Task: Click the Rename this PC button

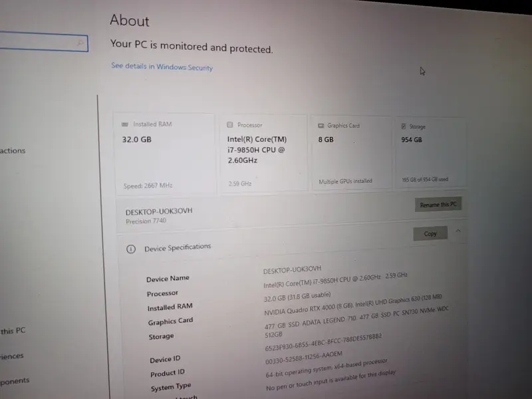Action: click(438, 204)
